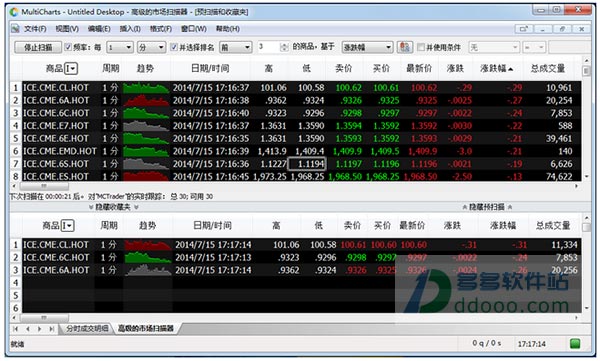Viewport: 600px width, 361px height.
Task: Click the top grid horizontal scrollbar thumb
Action: tap(44, 186)
